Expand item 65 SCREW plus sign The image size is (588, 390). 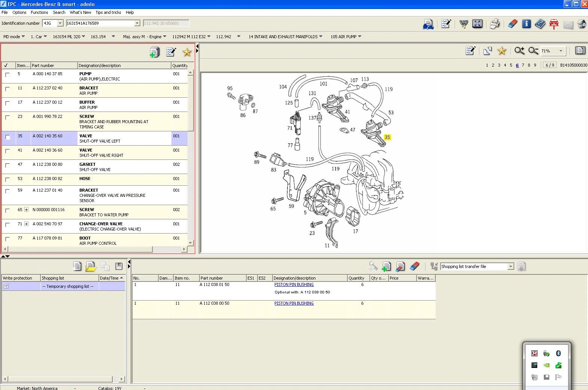(x=26, y=210)
